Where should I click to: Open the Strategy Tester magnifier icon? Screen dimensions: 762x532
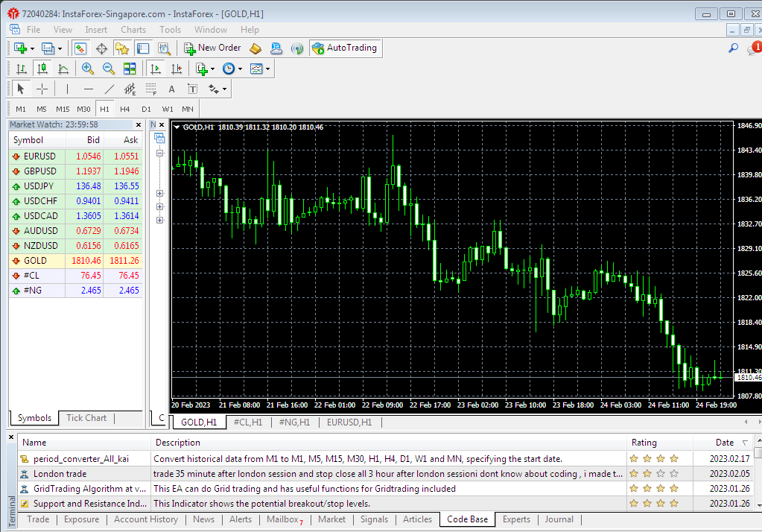165,48
